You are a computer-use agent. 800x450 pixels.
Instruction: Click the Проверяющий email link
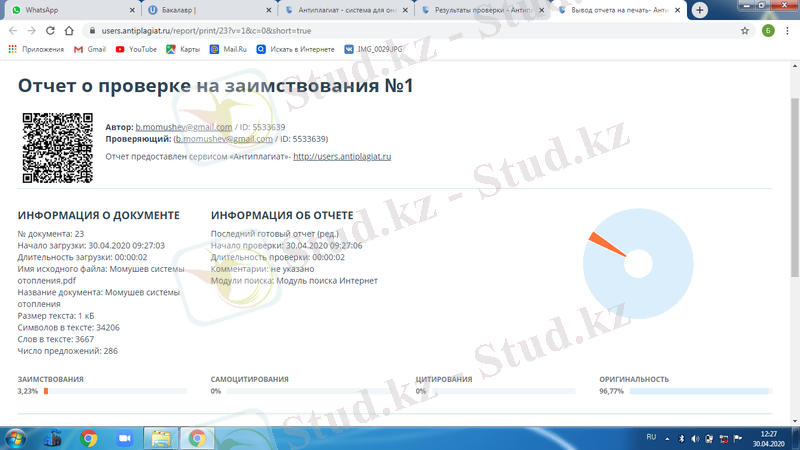(224, 139)
